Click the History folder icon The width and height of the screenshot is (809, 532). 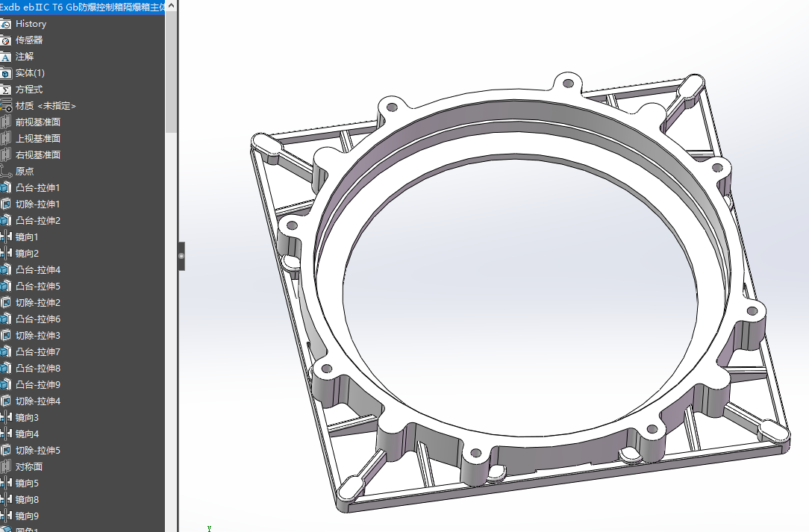pos(6,24)
